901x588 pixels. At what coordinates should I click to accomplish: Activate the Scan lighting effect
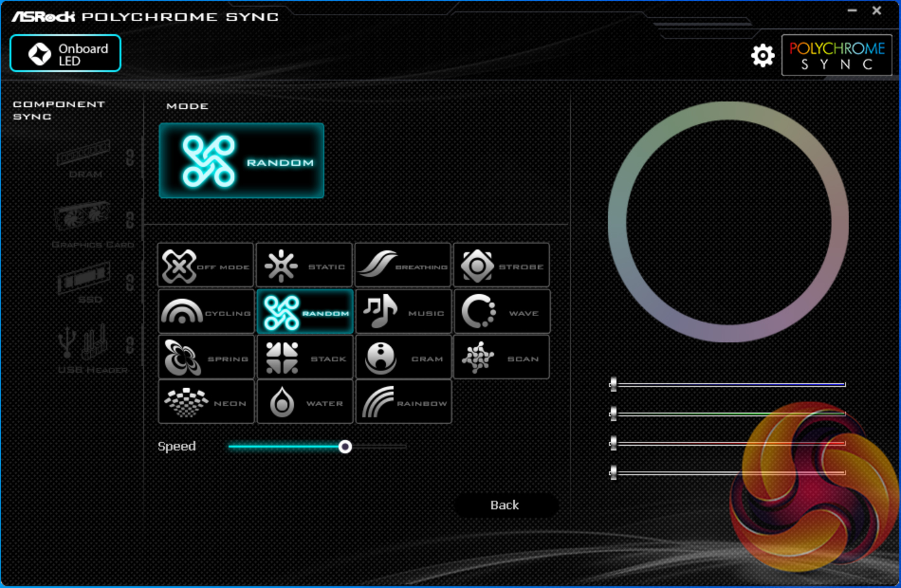tap(502, 357)
